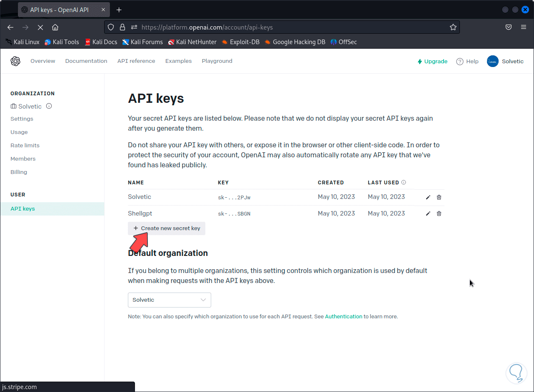
Task: Open the Kali Docs bookmark
Action: [101, 42]
